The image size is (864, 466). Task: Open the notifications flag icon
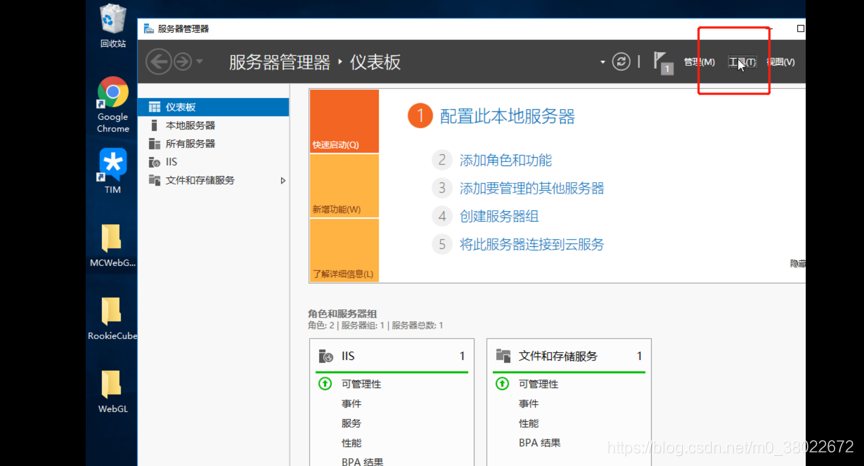pos(663,62)
